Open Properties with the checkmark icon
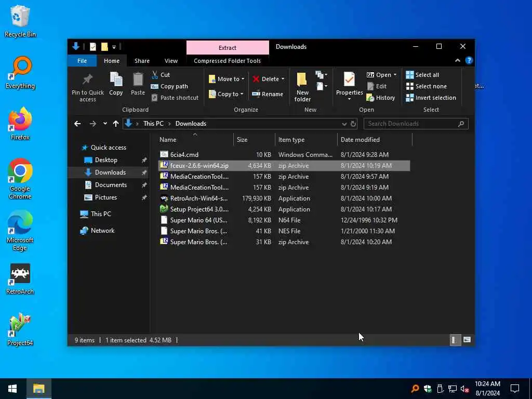The height and width of the screenshot is (399, 532). pos(349,79)
